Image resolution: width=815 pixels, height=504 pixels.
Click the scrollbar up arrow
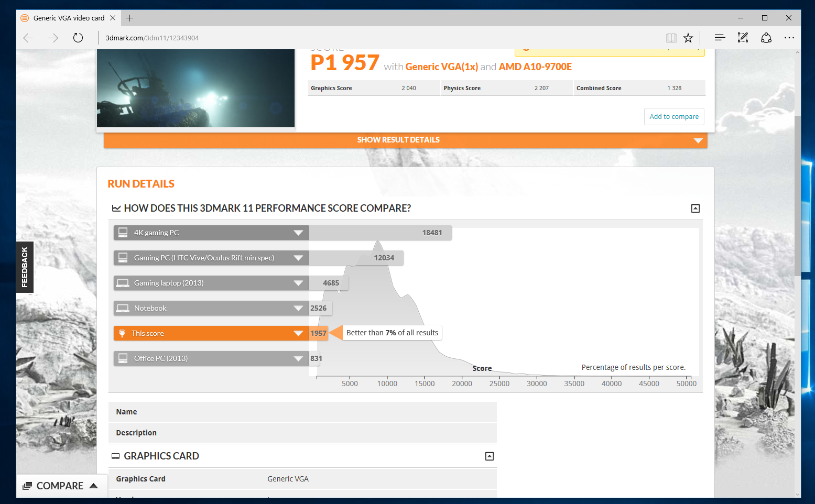point(797,52)
